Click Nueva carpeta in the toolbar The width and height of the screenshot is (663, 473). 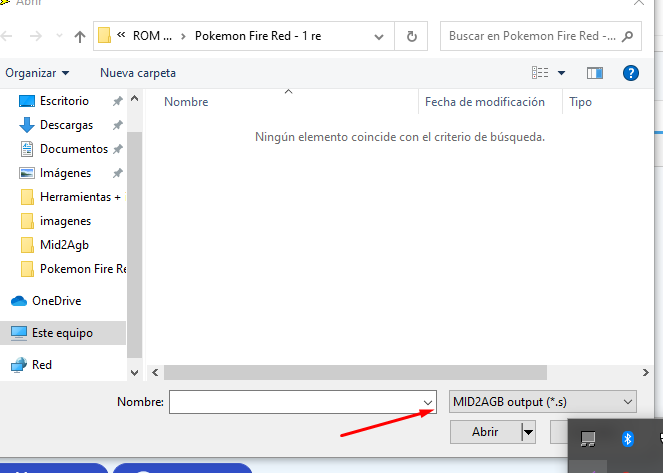pyautogui.click(x=138, y=73)
